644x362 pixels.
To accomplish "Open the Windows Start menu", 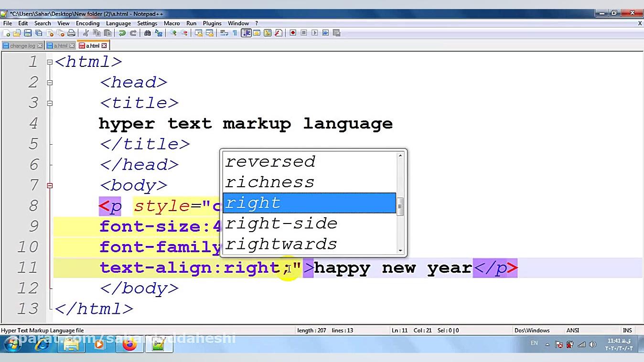I will 12,344.
